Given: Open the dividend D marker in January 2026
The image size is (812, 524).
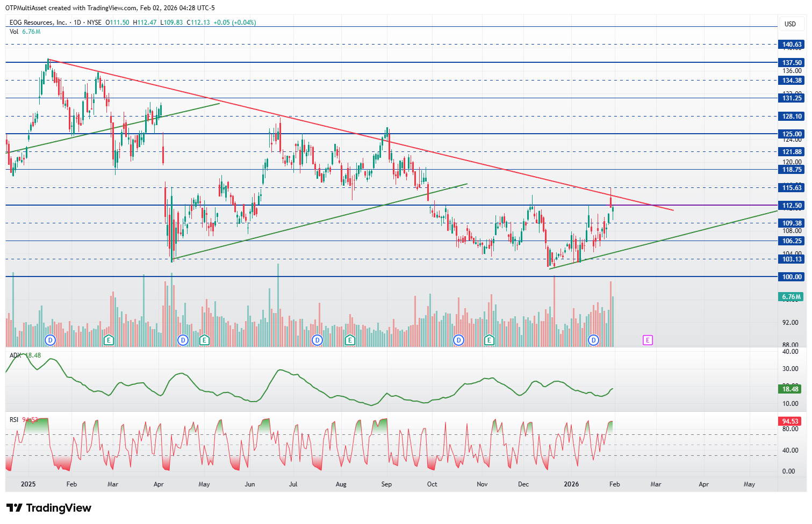Looking at the screenshot, I should pos(593,340).
